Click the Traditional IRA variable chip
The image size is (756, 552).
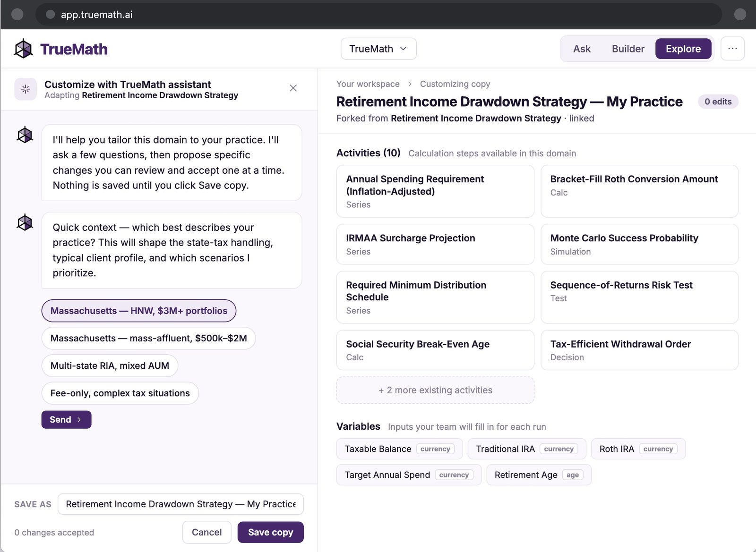coord(527,449)
